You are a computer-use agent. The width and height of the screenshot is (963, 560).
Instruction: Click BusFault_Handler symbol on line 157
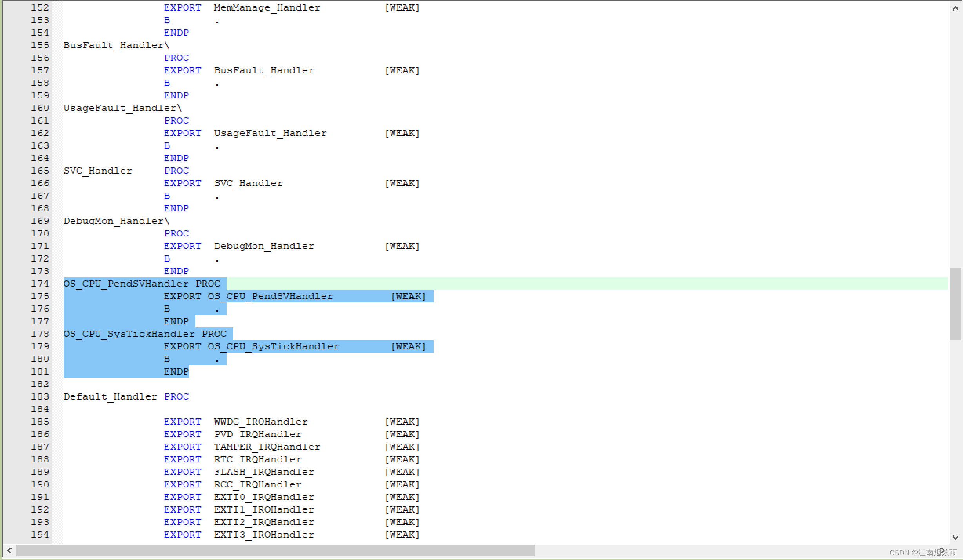pos(264,71)
